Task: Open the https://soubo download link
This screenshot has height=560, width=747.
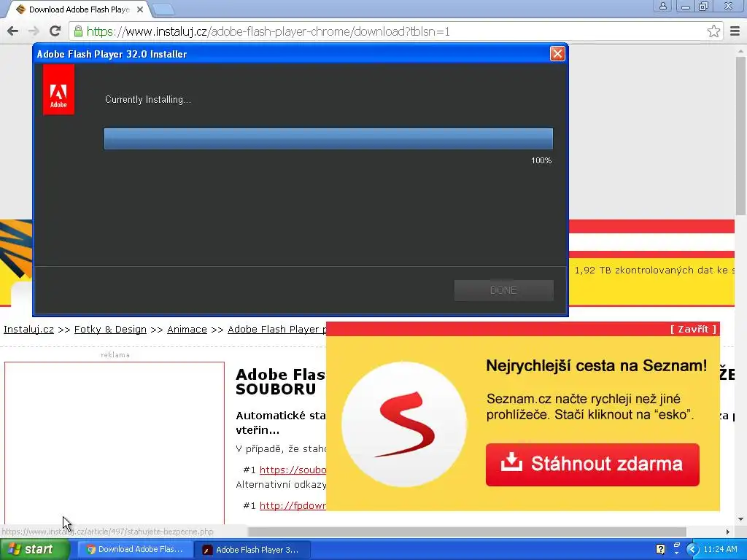Action: [293, 470]
